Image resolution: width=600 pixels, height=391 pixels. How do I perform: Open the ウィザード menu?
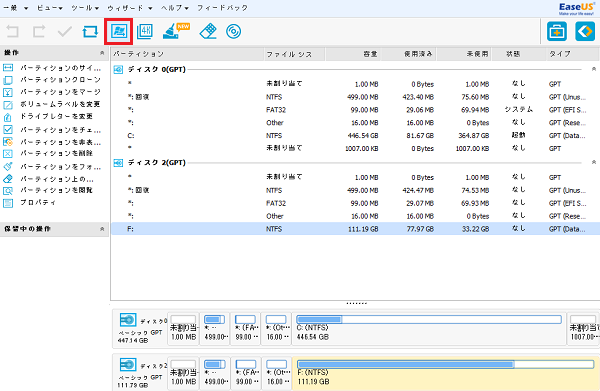pyautogui.click(x=130, y=8)
